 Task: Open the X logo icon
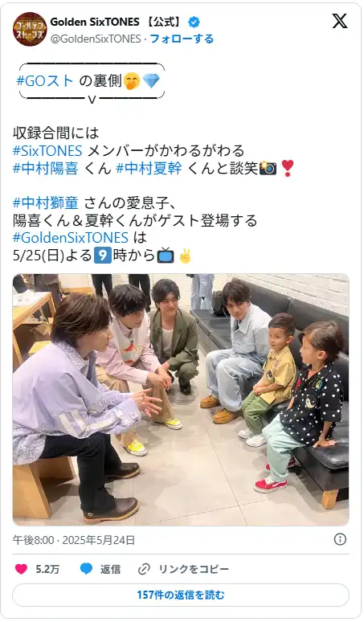coord(339,21)
